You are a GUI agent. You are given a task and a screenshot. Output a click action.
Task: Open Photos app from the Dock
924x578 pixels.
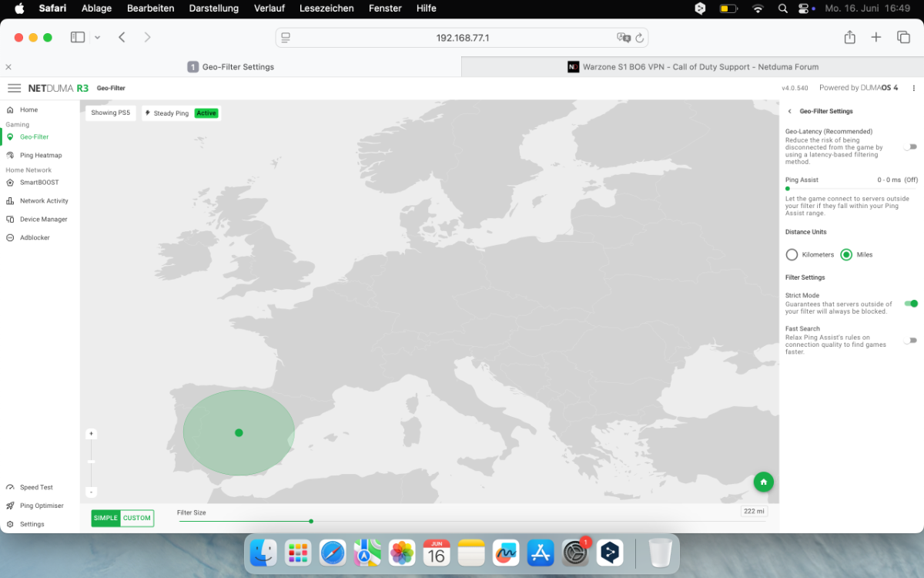[x=402, y=553]
